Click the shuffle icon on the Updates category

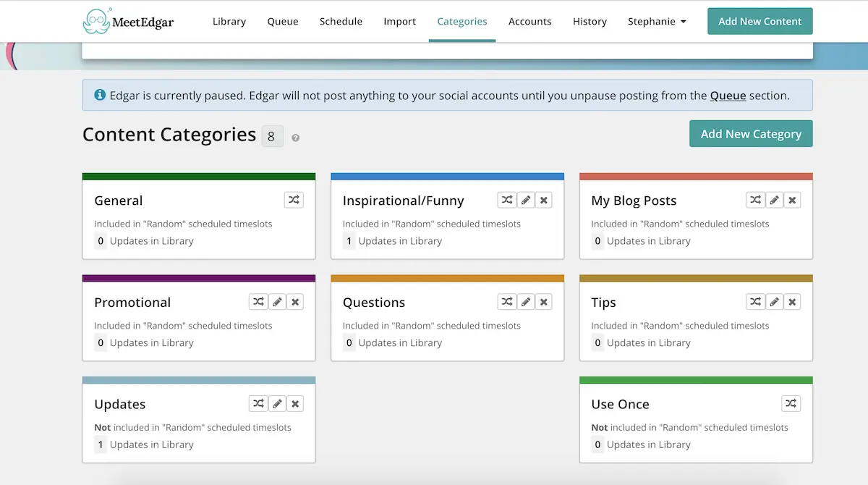pos(258,403)
